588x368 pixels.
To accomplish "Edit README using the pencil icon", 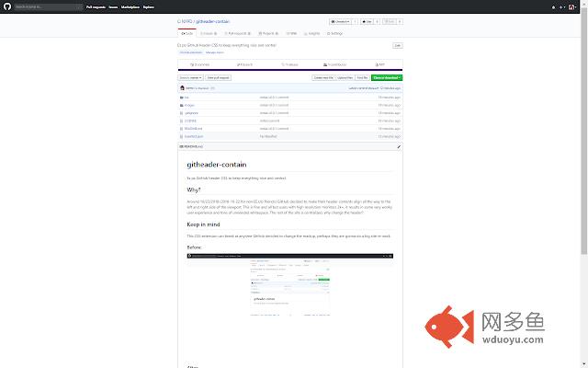I will click(x=398, y=146).
